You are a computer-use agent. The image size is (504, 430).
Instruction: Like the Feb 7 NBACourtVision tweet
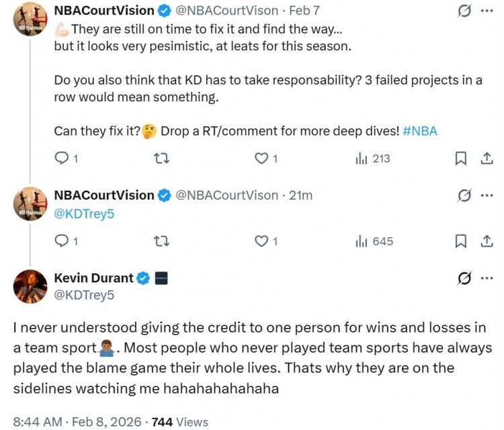click(x=261, y=159)
